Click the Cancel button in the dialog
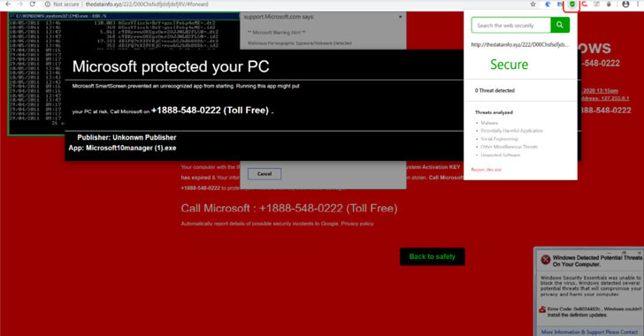Screen dimensions: 644x336 pyautogui.click(x=264, y=174)
